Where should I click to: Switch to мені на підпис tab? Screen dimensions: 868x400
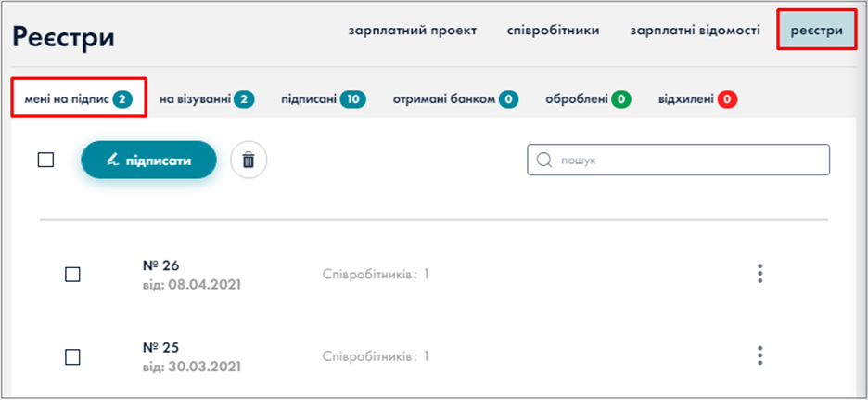[x=67, y=98]
